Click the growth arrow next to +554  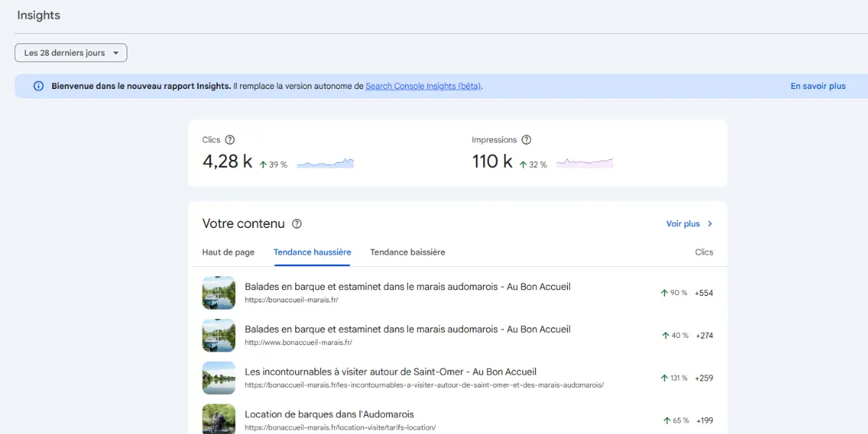coord(663,293)
